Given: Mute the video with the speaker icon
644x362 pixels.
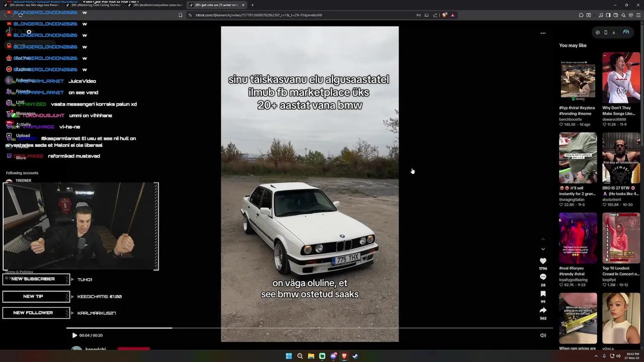Looking at the screenshot, I should (x=543, y=335).
